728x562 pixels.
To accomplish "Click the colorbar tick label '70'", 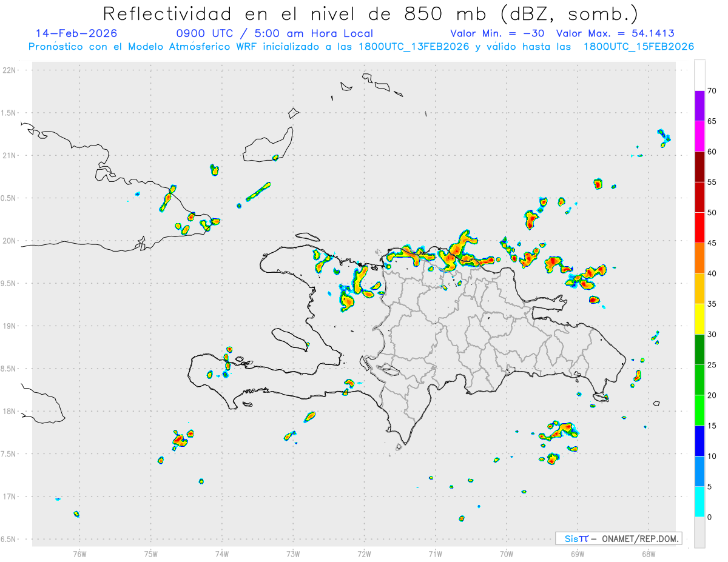I will click(712, 91).
